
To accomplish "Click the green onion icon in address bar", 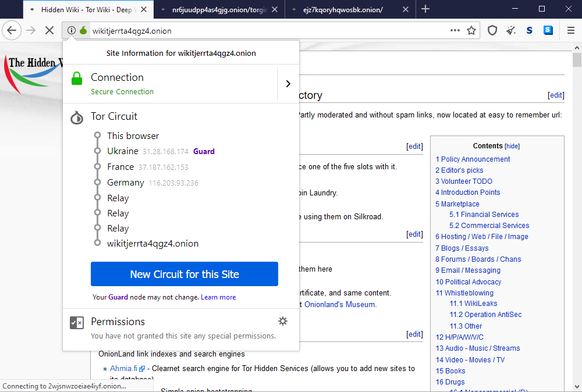I will pos(83,30).
